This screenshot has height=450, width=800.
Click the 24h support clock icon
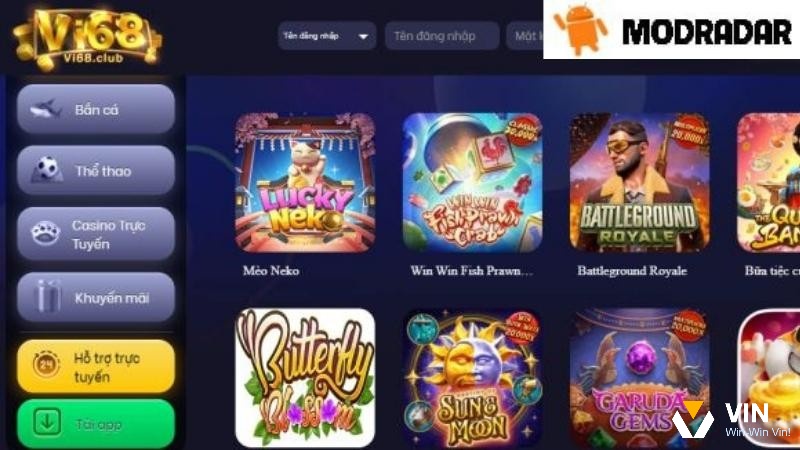[x=46, y=365]
